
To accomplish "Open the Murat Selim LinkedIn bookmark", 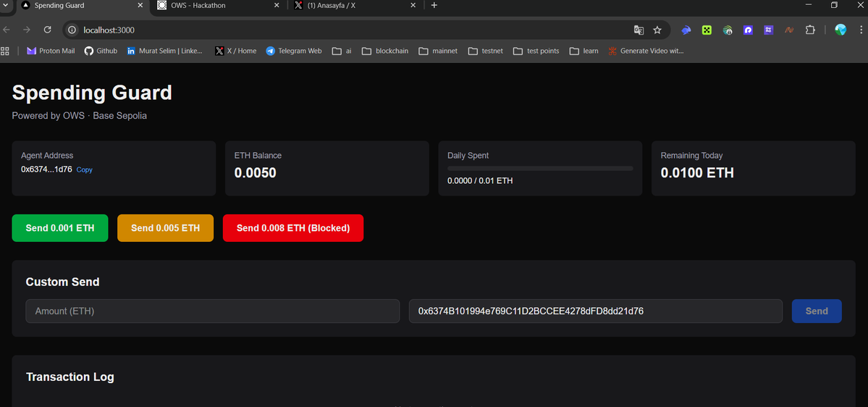I will 164,51.
